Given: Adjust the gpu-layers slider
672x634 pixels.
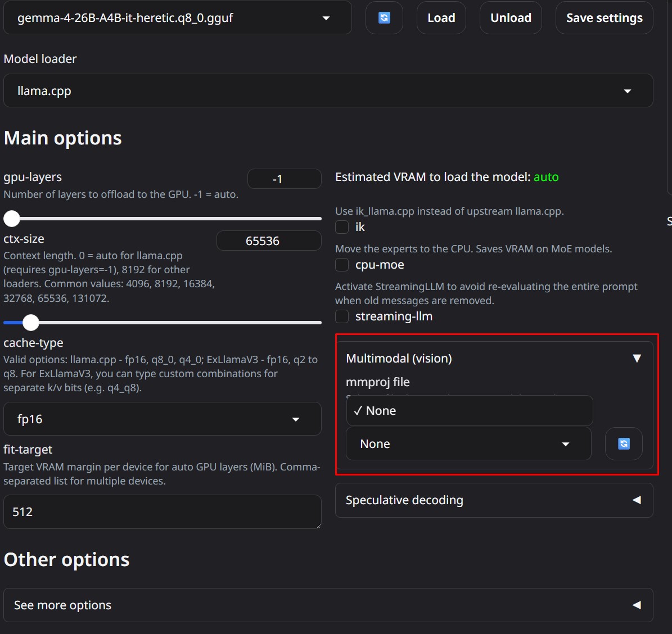Looking at the screenshot, I should tap(163, 219).
